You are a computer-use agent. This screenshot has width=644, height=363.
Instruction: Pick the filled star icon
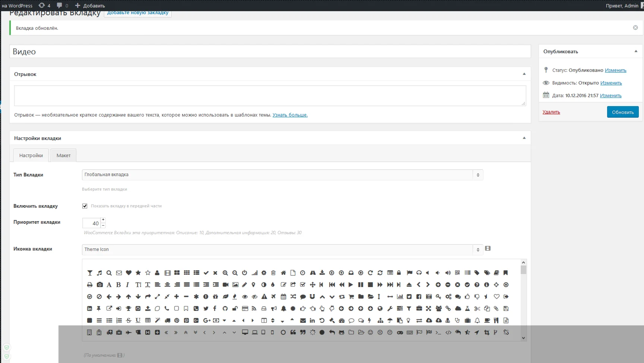point(138,273)
